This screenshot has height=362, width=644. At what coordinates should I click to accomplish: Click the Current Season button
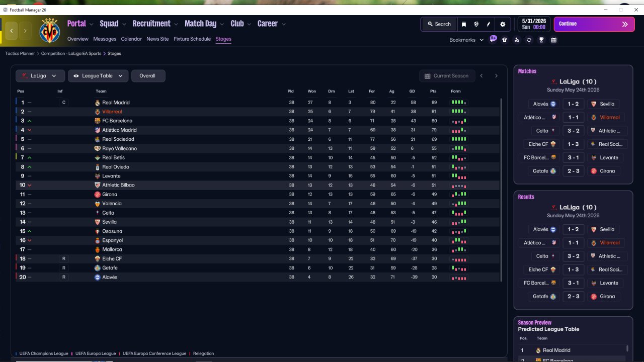(446, 76)
